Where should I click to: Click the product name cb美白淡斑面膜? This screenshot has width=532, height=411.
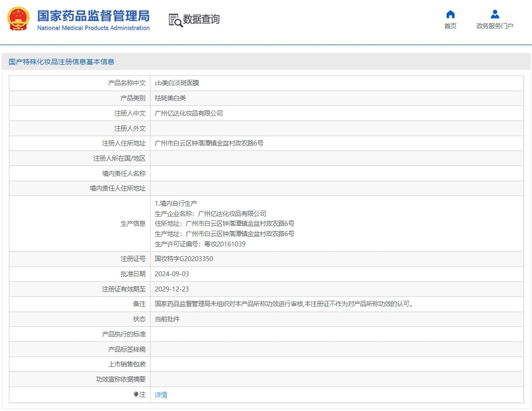click(177, 83)
